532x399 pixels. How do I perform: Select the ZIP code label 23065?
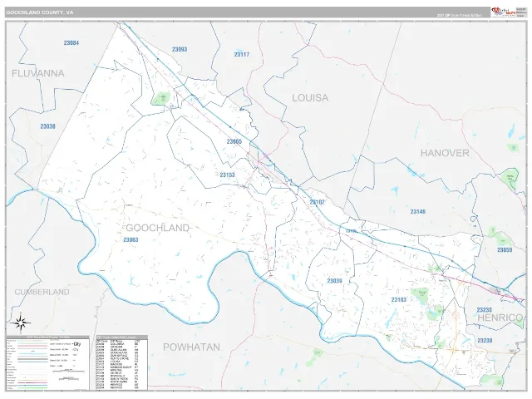(234, 142)
